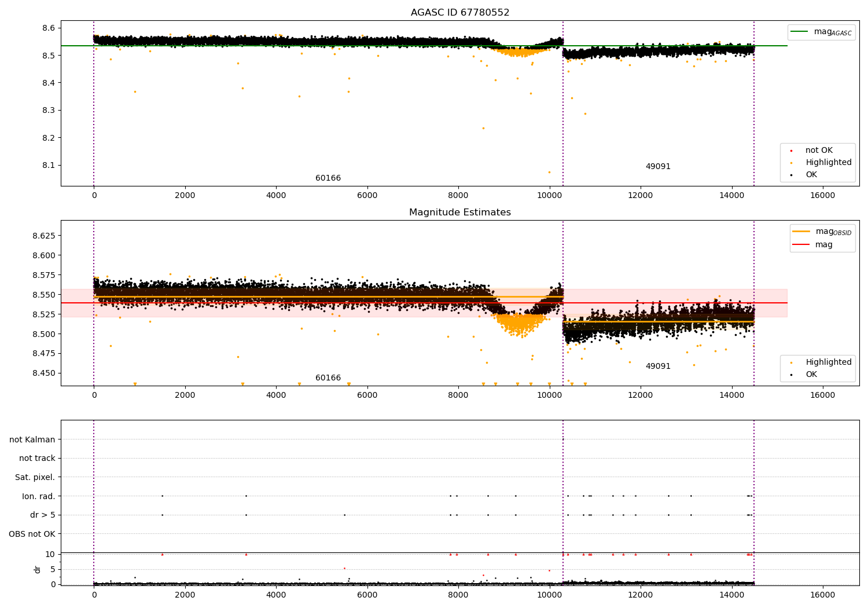Click the 16000 x-axis tick in bottom plot
The image size is (868, 608).
823,595
